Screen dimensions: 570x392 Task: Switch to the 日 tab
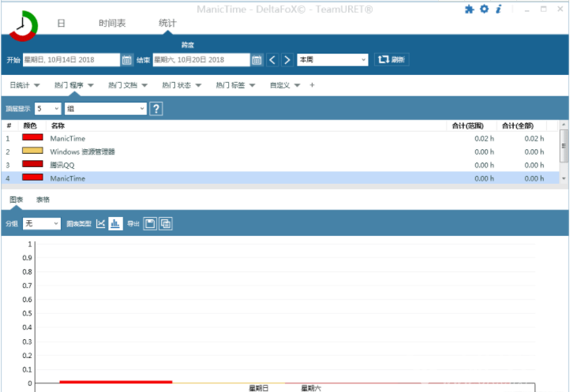[61, 23]
